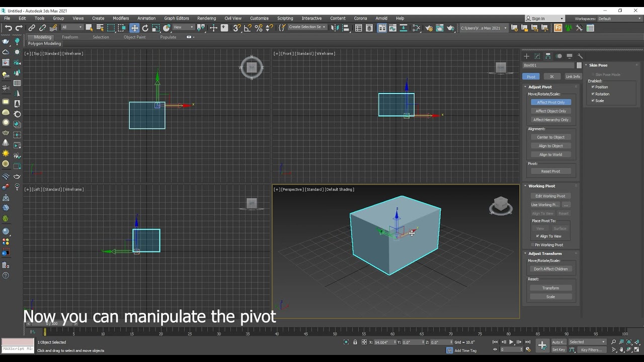Click the Edit Working Pivot button
Image resolution: width=644 pixels, height=362 pixels.
pos(550,196)
